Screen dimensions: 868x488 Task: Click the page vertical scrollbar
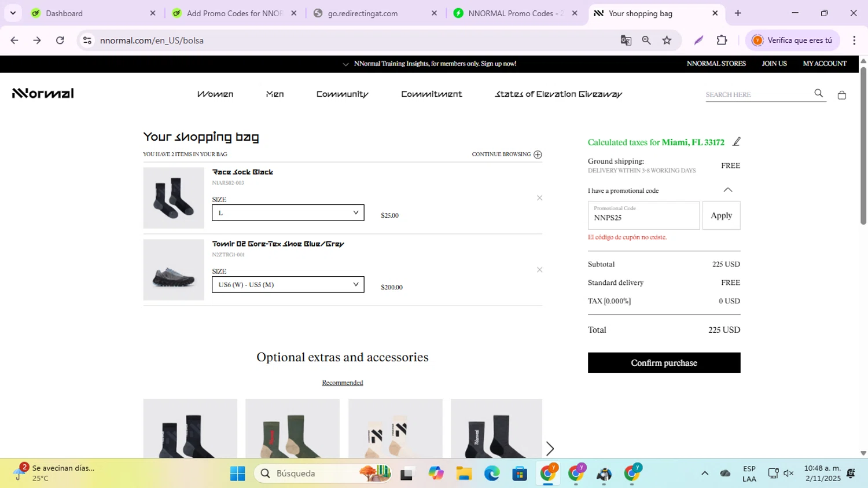(x=863, y=146)
